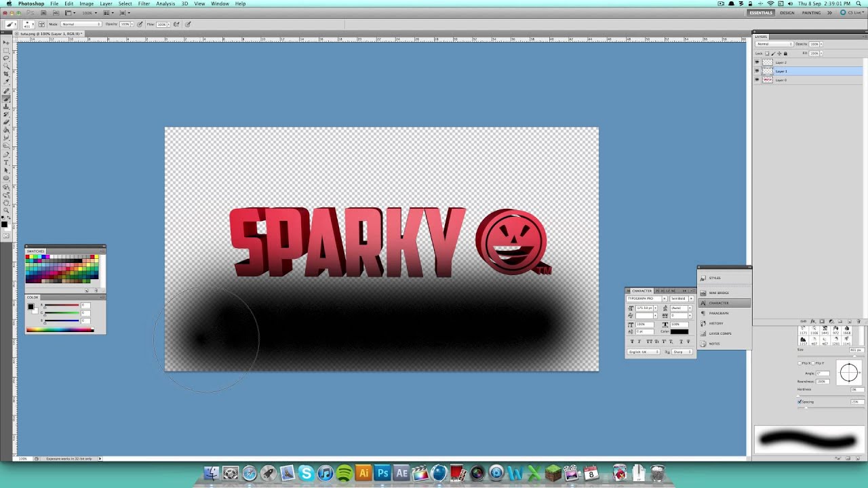Open English: UK language dropdown
The height and width of the screenshot is (488, 868).
[x=644, y=352]
